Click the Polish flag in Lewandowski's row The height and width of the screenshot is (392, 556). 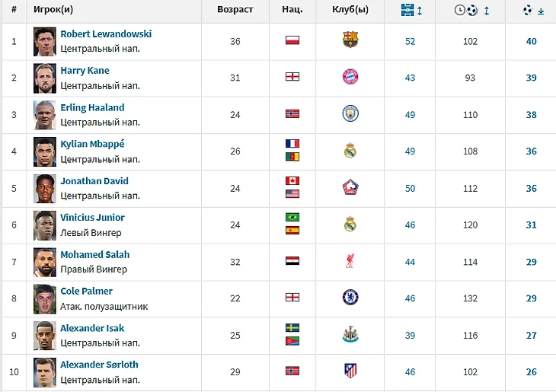coord(292,40)
